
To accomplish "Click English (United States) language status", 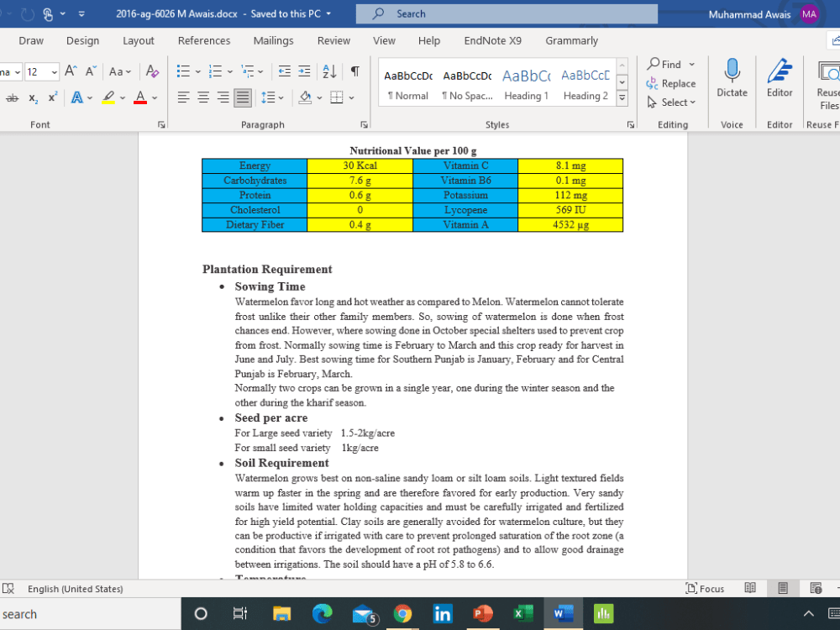I will 76,589.
